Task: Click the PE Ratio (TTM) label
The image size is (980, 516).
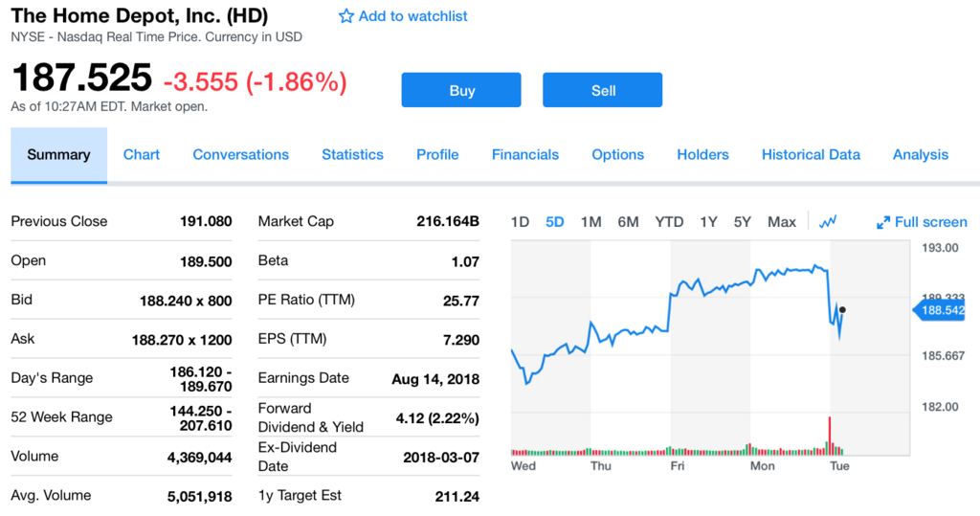Action: (306, 300)
